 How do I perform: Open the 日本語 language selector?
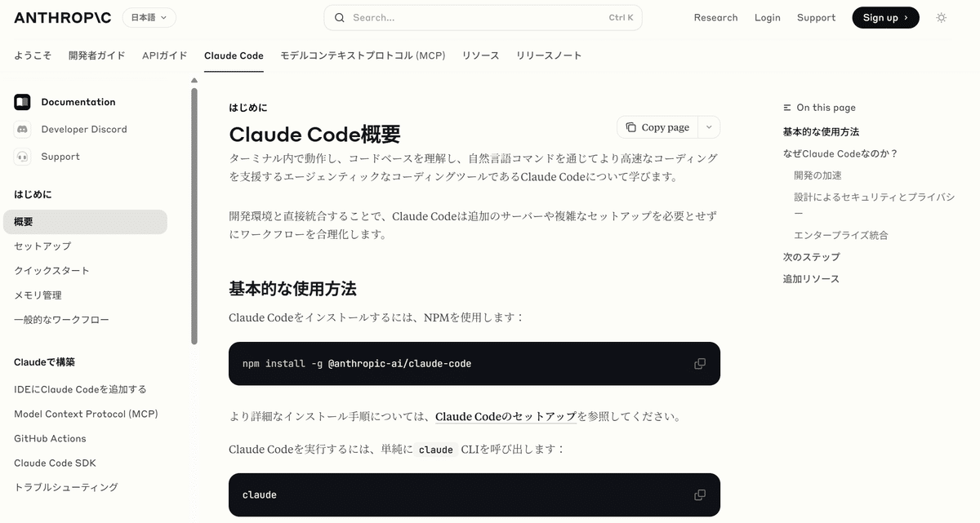(149, 16)
